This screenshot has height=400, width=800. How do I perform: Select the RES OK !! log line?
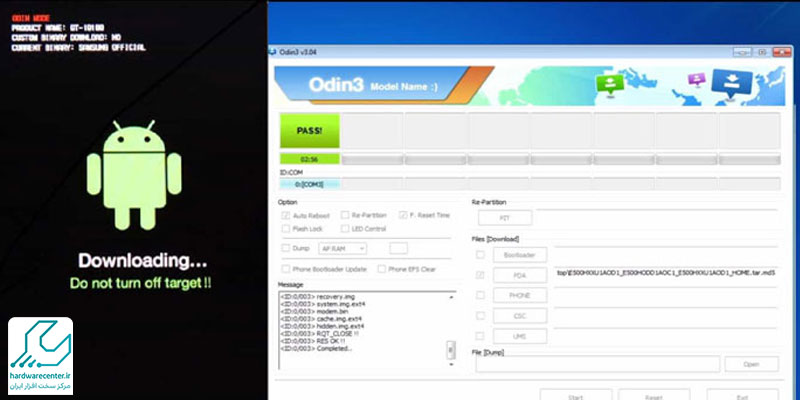[x=312, y=341]
